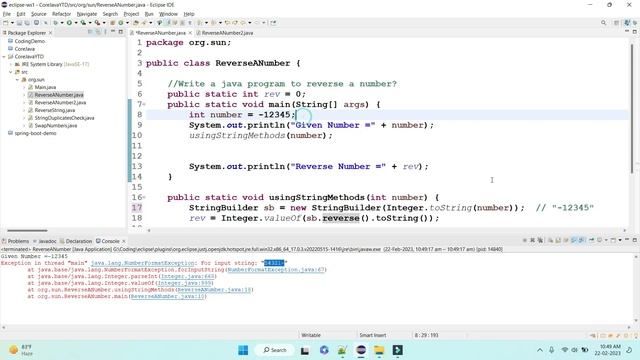
Task: Open the Debug button dropdown arrow
Action: tap(62, 23)
